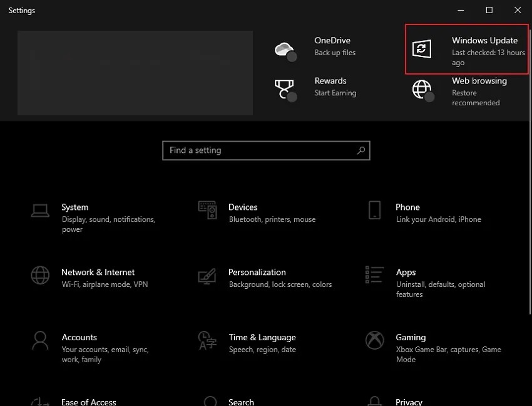
Task: Click the Rewards medal icon
Action: pos(285,90)
